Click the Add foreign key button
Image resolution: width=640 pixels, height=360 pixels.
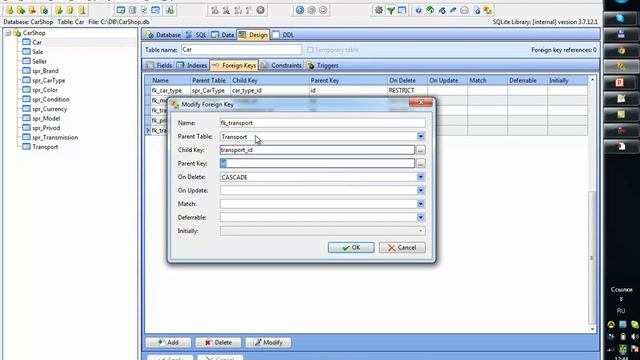(x=168, y=342)
